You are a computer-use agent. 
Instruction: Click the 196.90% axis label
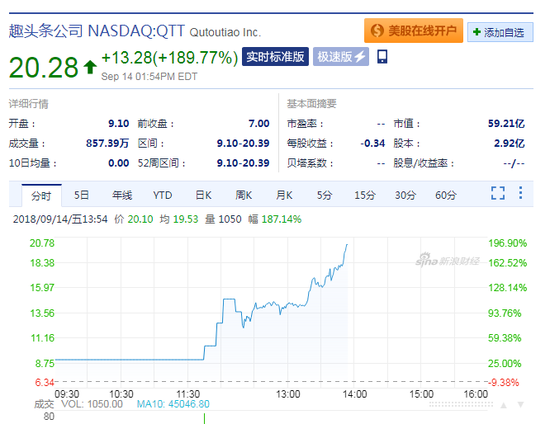tap(508, 243)
